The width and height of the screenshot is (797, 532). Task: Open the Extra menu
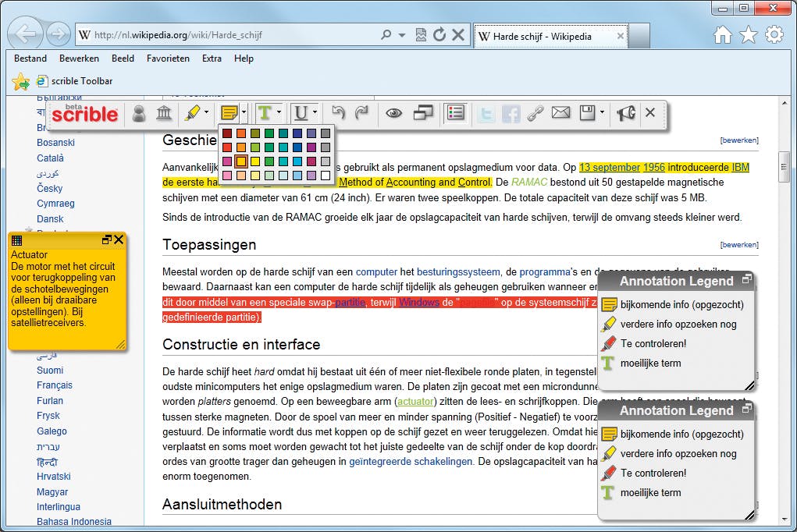coord(212,59)
